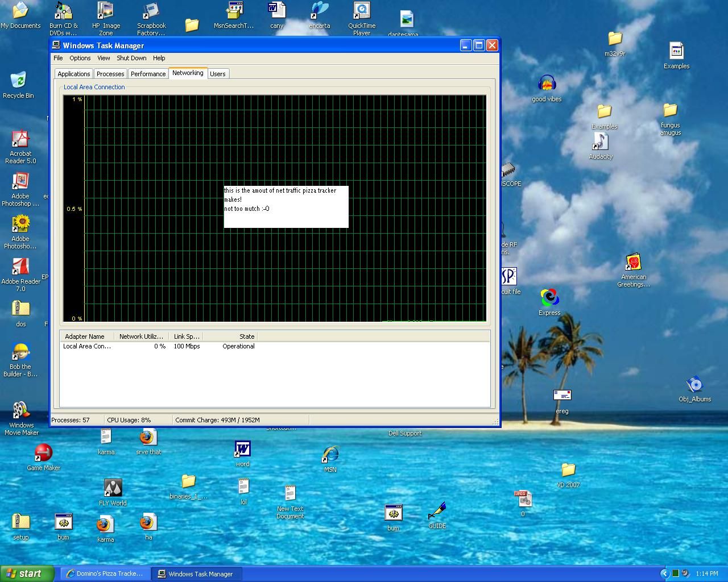Click Windows Task Manager taskbar button

pyautogui.click(x=197, y=573)
